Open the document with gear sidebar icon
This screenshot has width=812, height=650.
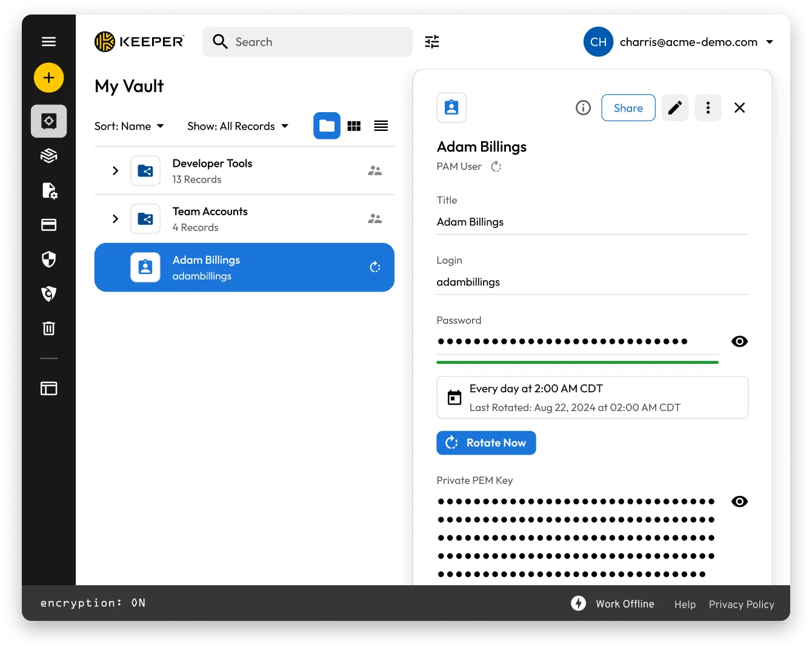(x=49, y=190)
